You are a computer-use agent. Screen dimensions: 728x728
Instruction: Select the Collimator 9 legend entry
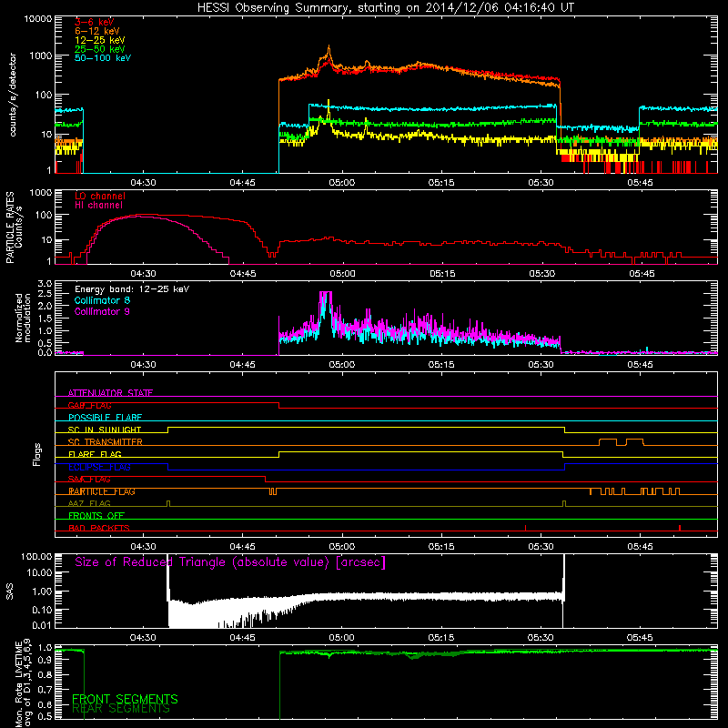click(102, 311)
